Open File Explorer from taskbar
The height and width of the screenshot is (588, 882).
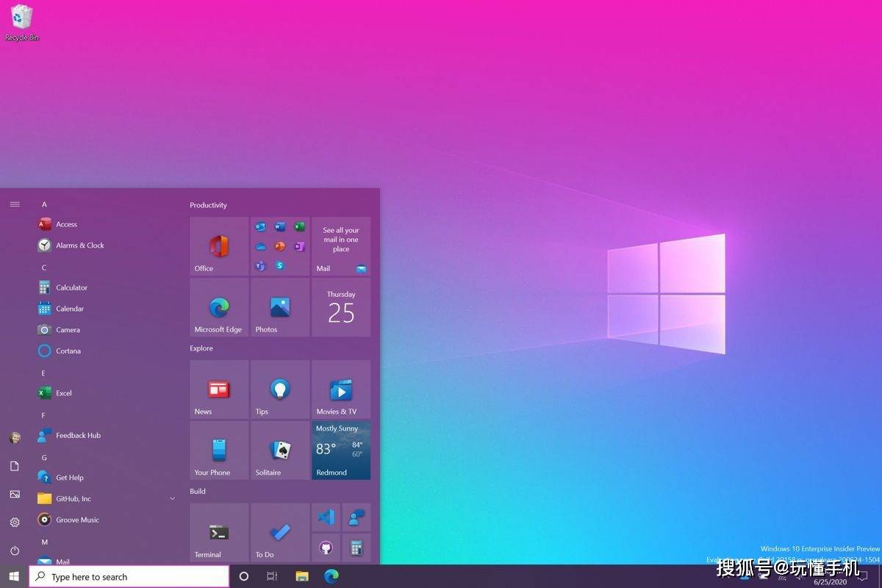[301, 577]
